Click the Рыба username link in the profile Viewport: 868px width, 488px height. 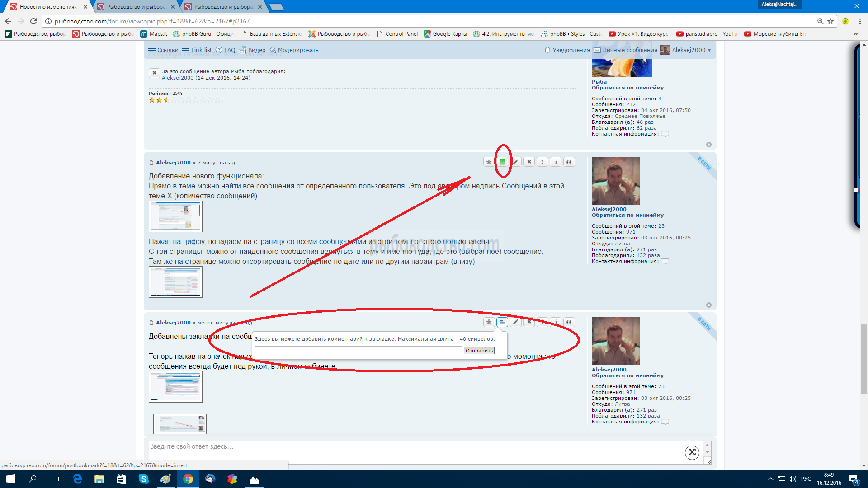click(599, 82)
